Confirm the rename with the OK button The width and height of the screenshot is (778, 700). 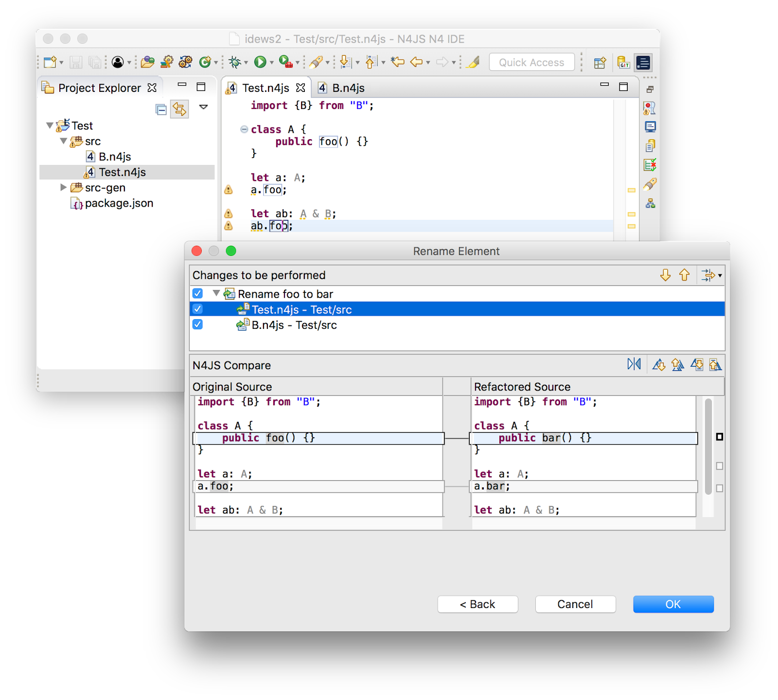click(673, 604)
